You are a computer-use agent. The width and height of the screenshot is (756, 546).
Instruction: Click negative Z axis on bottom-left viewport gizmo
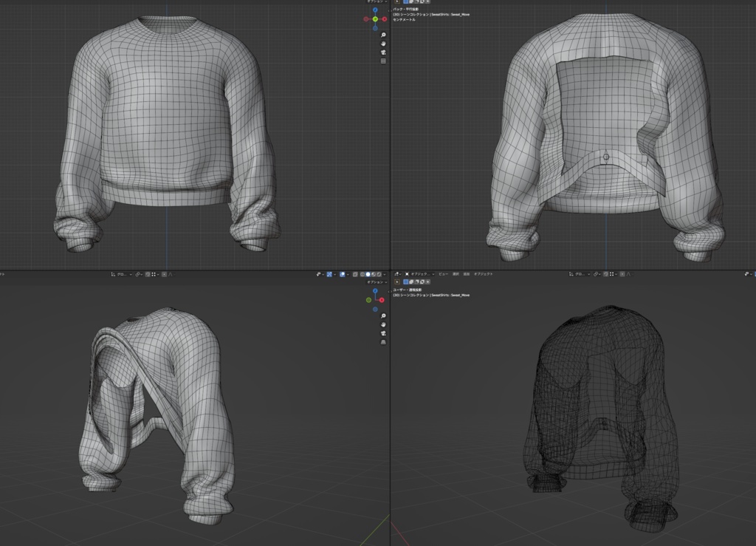[x=375, y=309]
